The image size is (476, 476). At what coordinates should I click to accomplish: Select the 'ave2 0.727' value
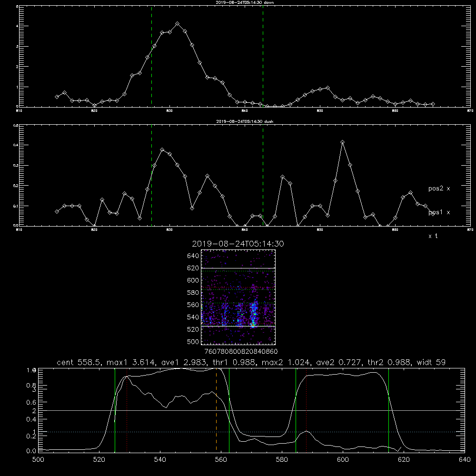tap(338, 362)
